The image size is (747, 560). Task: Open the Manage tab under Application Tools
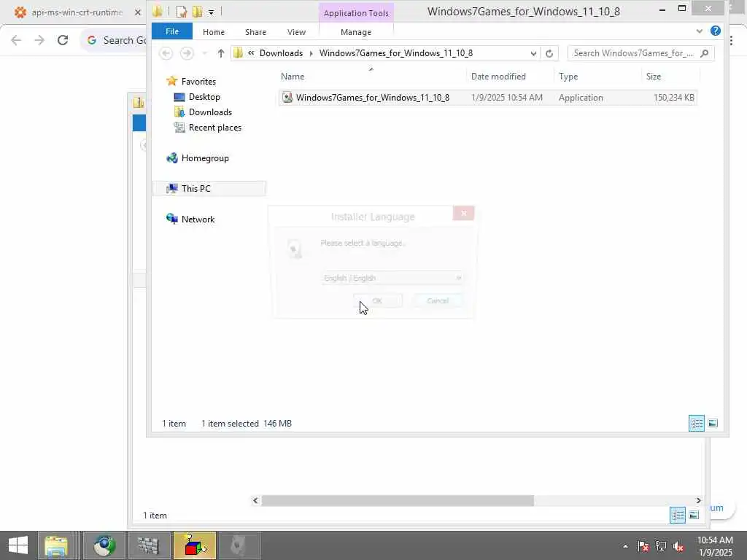click(356, 32)
